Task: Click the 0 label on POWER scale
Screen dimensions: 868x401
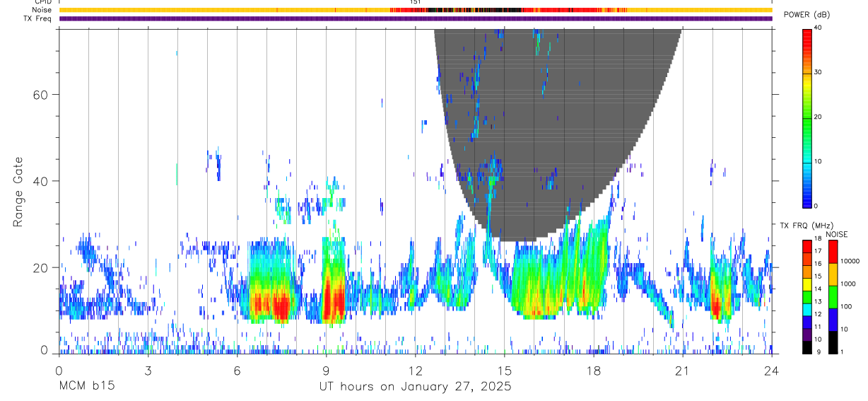Action: pyautogui.click(x=816, y=206)
